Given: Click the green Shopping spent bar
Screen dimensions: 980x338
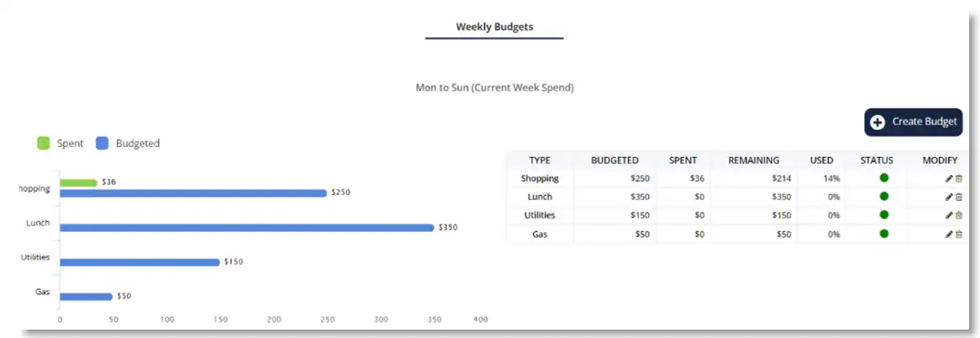Looking at the screenshot, I should point(78,182).
